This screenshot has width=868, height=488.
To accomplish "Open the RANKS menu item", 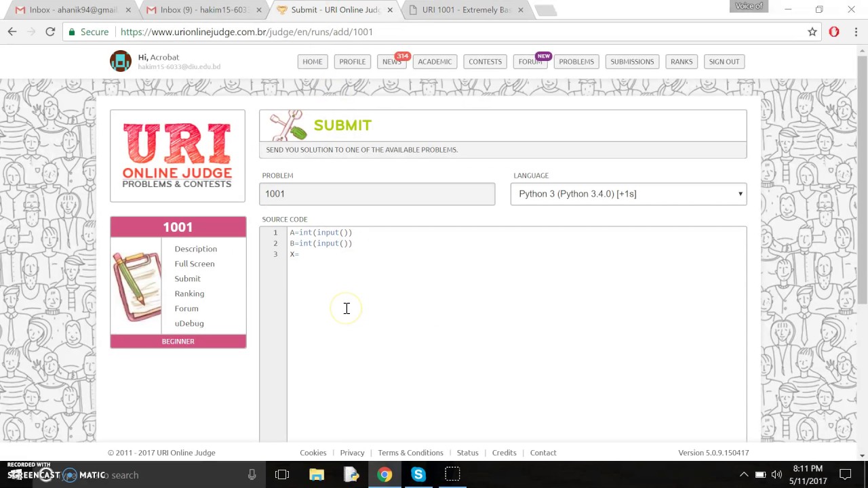I will point(682,62).
